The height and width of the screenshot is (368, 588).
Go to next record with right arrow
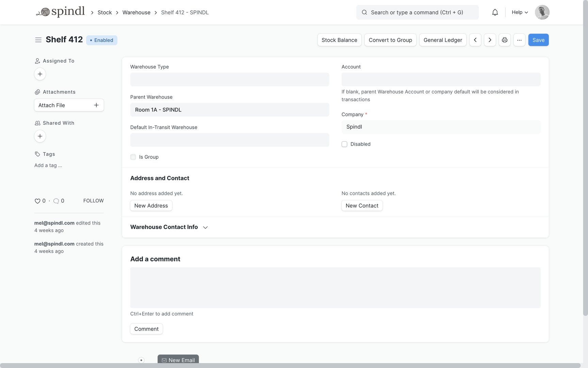[x=490, y=40]
